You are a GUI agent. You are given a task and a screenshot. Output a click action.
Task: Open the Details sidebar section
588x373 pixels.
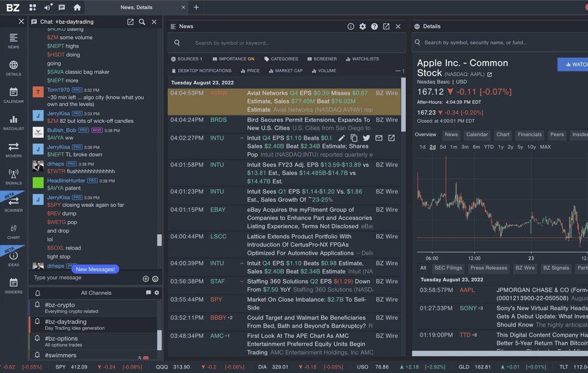click(x=14, y=68)
